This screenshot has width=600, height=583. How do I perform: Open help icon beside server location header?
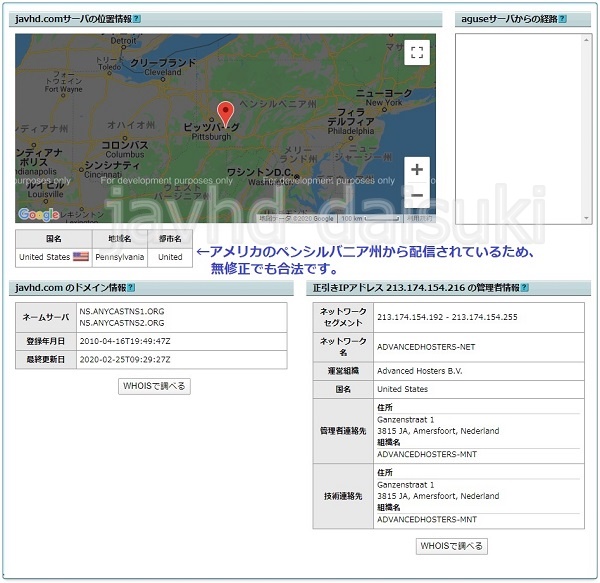pos(137,19)
